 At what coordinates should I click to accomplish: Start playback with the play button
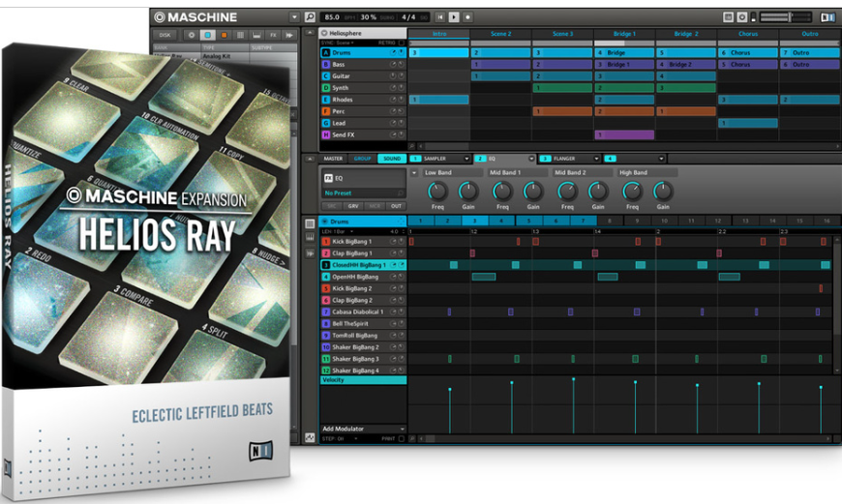(454, 17)
